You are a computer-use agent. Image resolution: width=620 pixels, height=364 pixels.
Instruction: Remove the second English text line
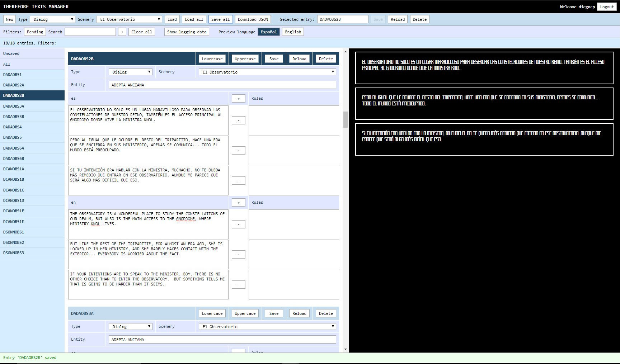click(x=239, y=255)
